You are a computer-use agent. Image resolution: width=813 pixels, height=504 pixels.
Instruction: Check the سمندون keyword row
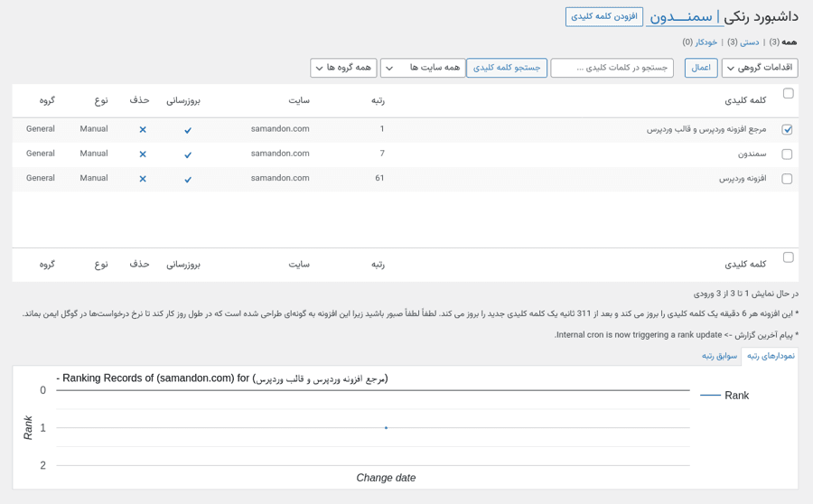pos(787,154)
